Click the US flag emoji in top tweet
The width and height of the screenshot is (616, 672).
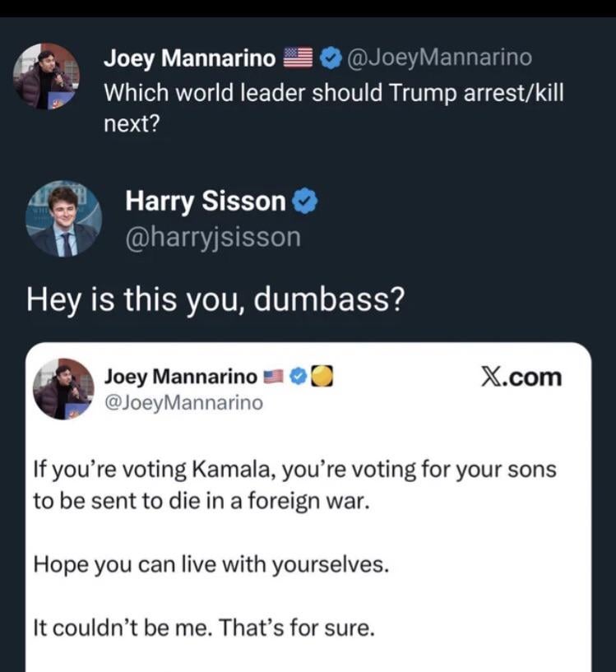coord(296,58)
